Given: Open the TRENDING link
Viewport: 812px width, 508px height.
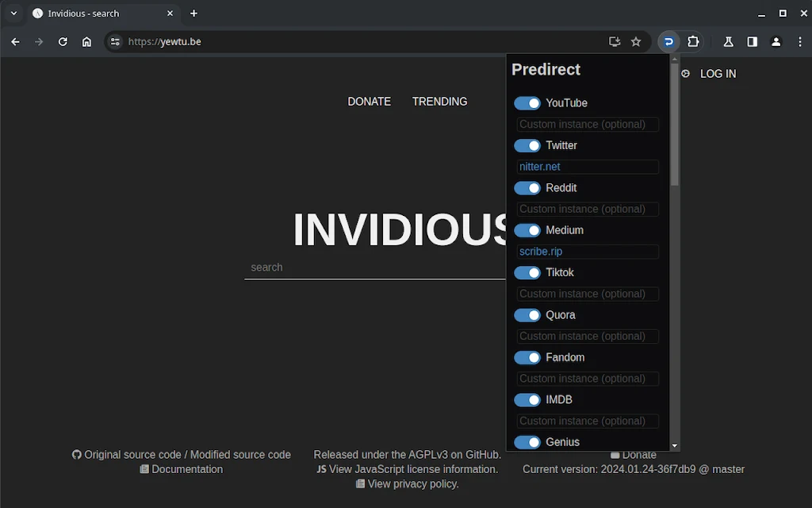Looking at the screenshot, I should click(x=439, y=102).
